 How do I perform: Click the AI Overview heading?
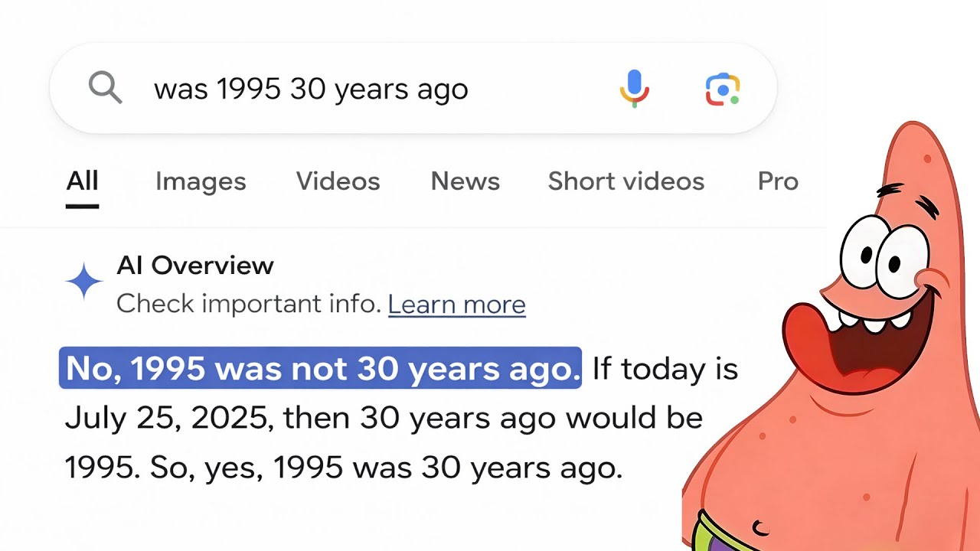(x=194, y=266)
